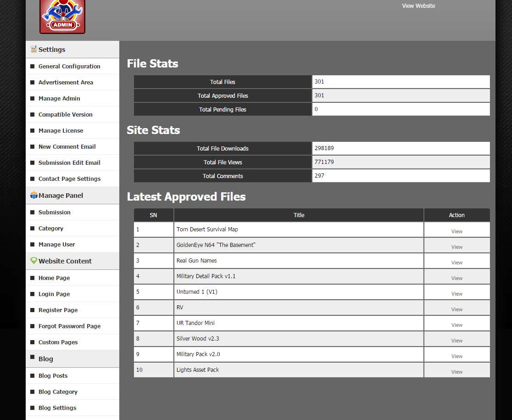
Task: Click the Settings basket icon
Action: click(33, 49)
